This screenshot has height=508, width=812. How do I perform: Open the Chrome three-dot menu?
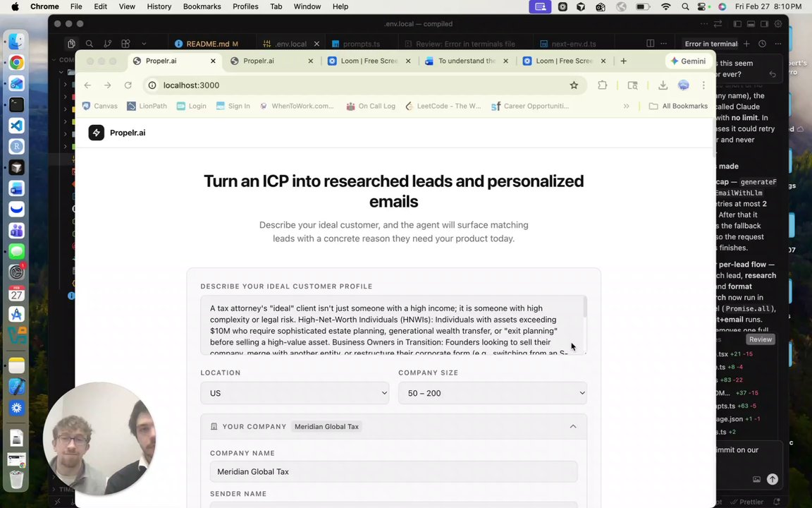703,85
